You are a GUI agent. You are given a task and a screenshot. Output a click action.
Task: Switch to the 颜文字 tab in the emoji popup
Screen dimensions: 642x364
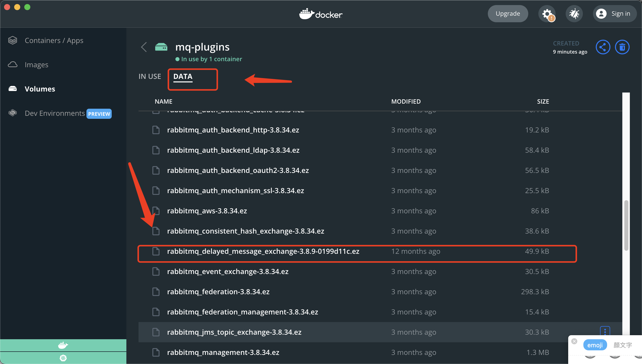point(622,345)
